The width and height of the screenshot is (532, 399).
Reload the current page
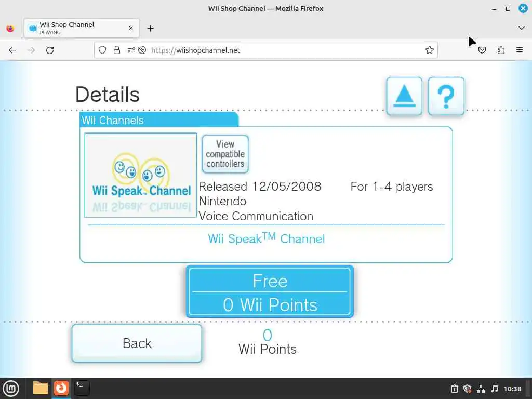[x=50, y=50]
